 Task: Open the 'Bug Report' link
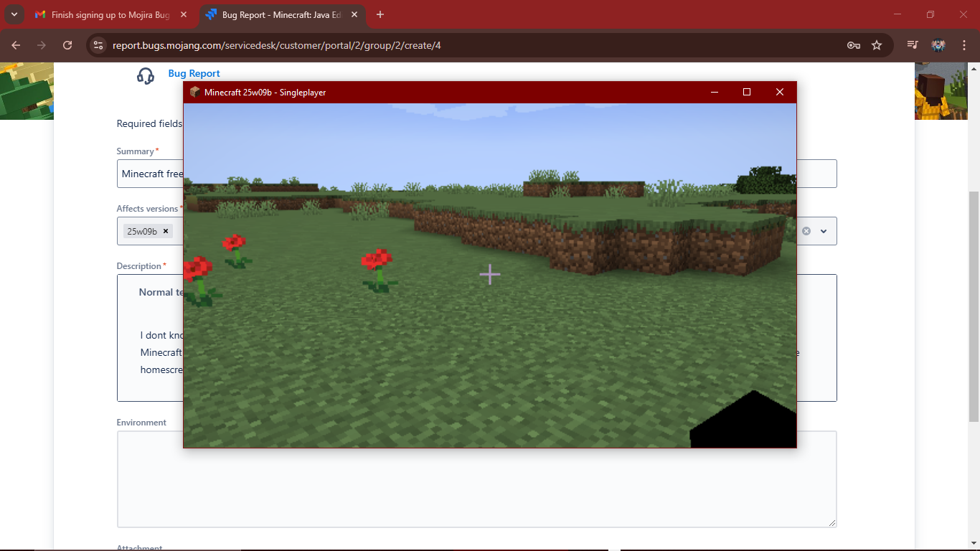click(194, 73)
